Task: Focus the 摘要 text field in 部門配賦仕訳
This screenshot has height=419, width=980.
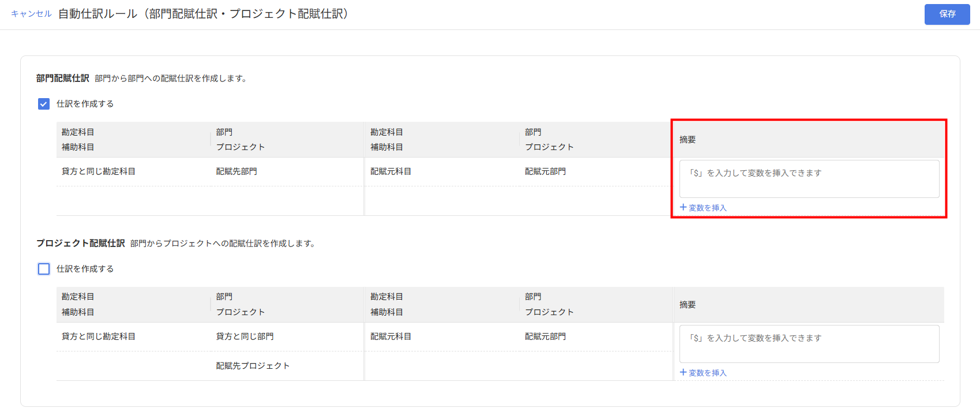Action: (x=809, y=179)
